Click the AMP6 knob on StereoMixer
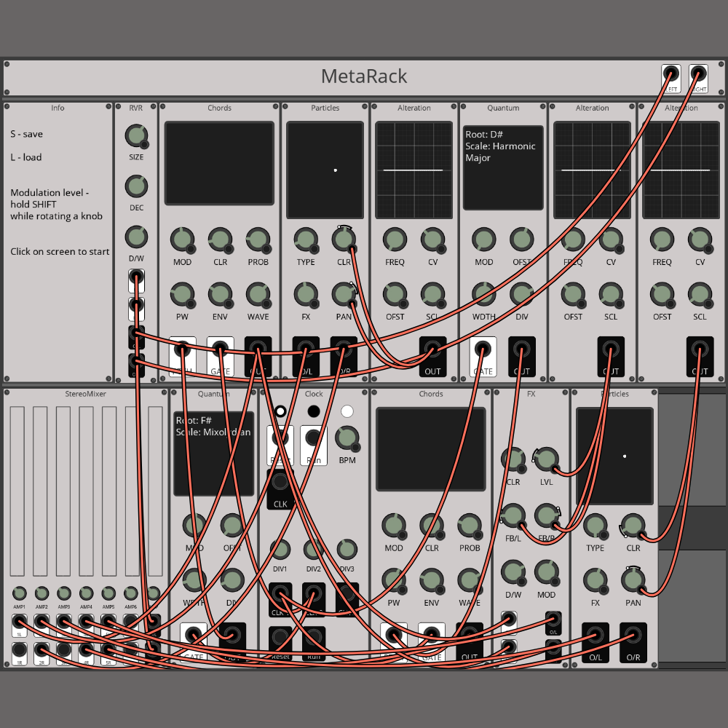 click(x=130, y=593)
